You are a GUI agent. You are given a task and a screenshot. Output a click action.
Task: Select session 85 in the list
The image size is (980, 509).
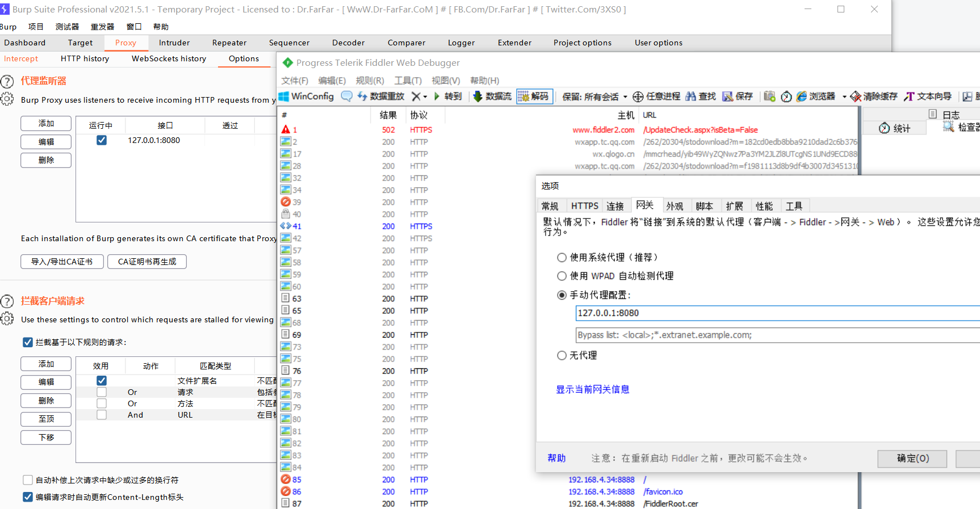click(568, 479)
